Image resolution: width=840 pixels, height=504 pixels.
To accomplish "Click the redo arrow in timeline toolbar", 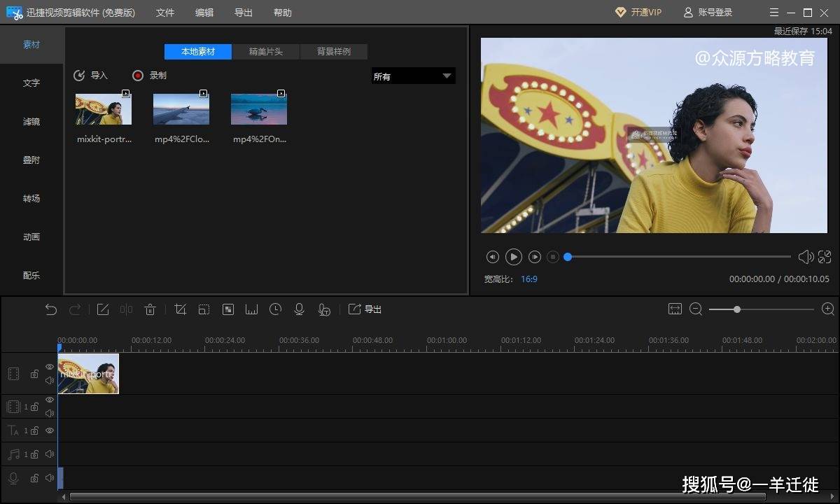I will click(75, 309).
